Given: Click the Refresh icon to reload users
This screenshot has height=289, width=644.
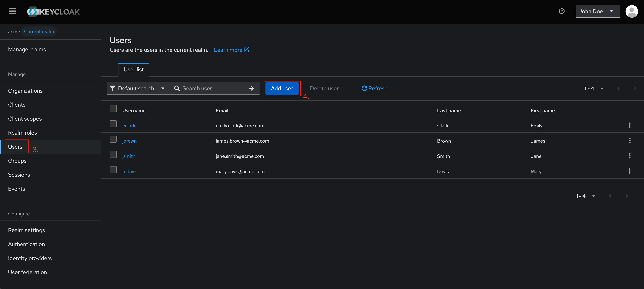Looking at the screenshot, I should pyautogui.click(x=364, y=88).
